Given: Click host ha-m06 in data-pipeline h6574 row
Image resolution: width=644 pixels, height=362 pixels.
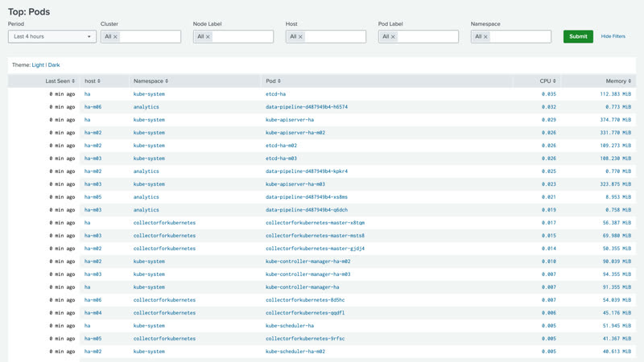Looking at the screenshot, I should click(93, 107).
